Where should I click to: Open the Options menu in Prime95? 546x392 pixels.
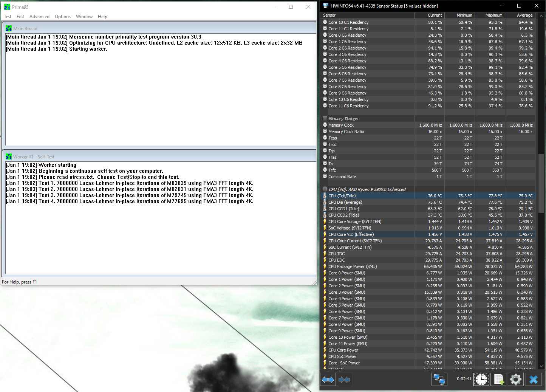tap(63, 17)
